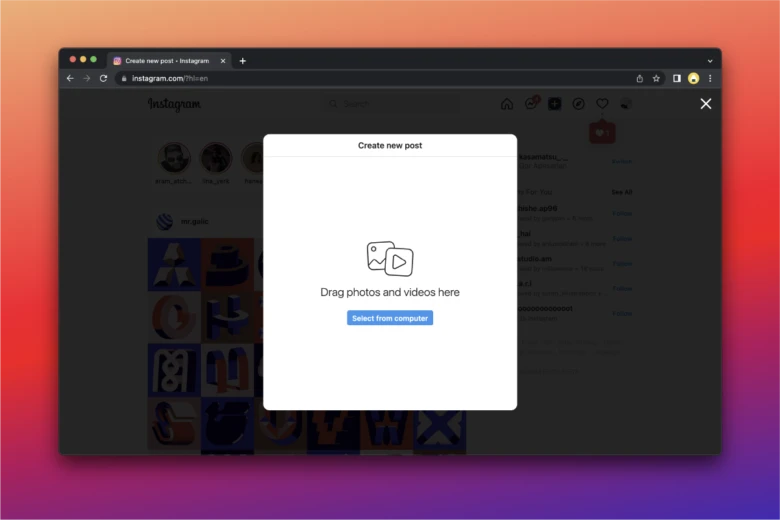Open aram_atch story avatar
The image size is (780, 520).
(174, 158)
